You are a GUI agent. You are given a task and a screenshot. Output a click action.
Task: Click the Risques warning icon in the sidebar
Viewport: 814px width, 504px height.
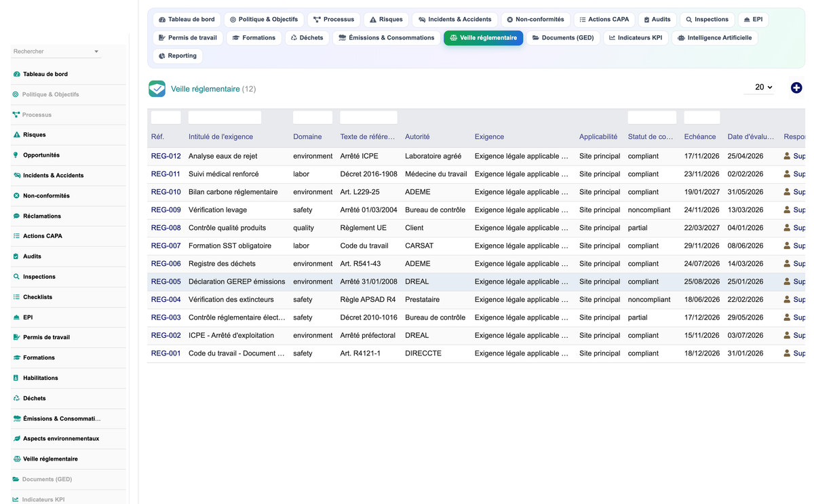pyautogui.click(x=16, y=135)
